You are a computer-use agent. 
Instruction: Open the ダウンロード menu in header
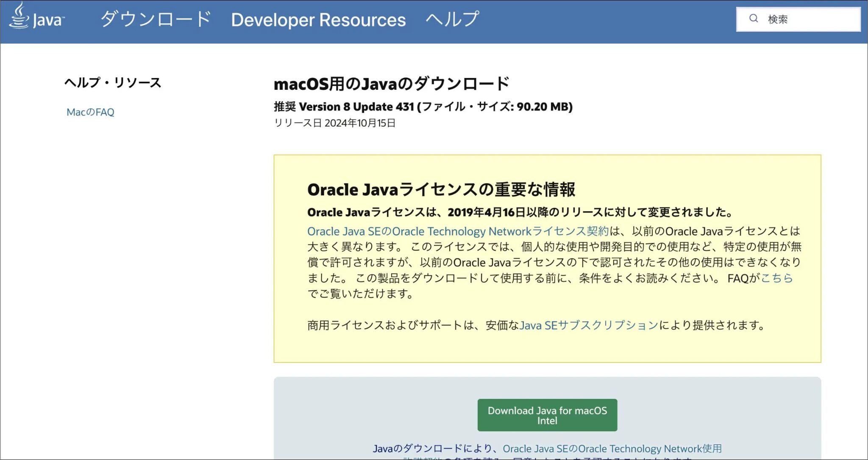156,19
